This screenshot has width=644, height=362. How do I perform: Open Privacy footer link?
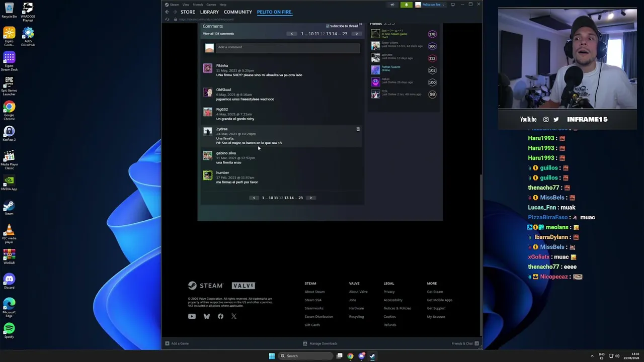(389, 292)
